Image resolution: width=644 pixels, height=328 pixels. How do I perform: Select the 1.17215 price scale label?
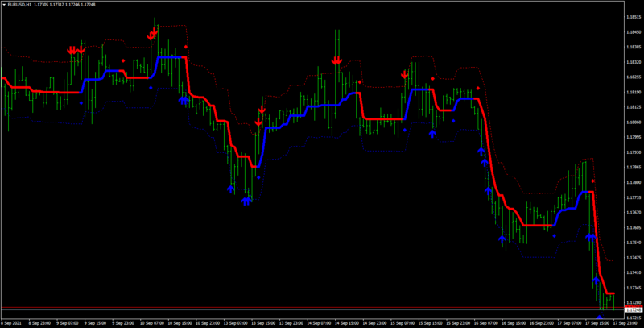pos(634,318)
